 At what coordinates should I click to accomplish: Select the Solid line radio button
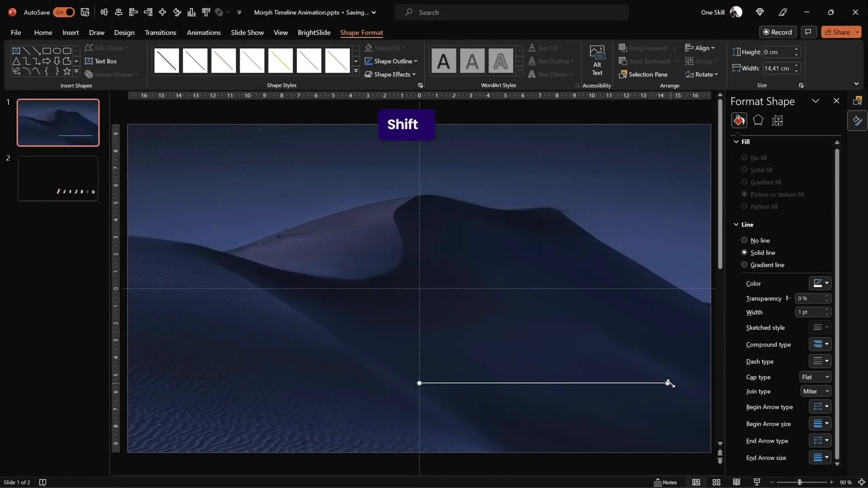pyautogui.click(x=744, y=253)
